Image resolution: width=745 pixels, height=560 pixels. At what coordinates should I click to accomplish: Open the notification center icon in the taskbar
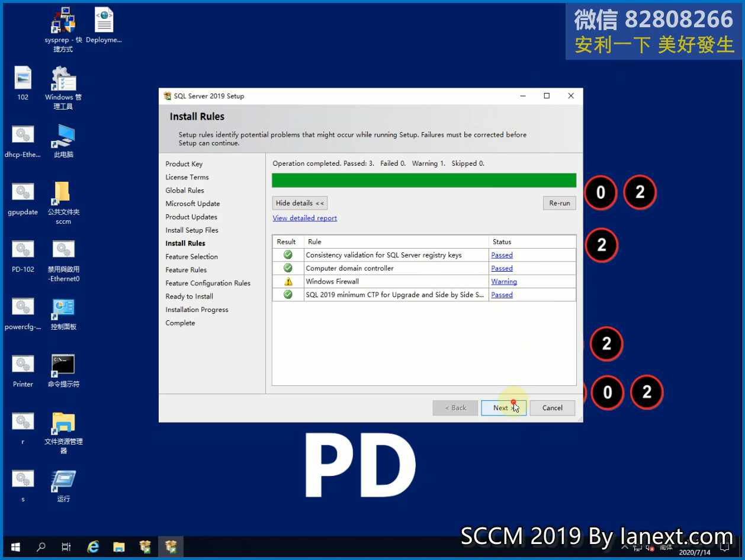click(725, 547)
